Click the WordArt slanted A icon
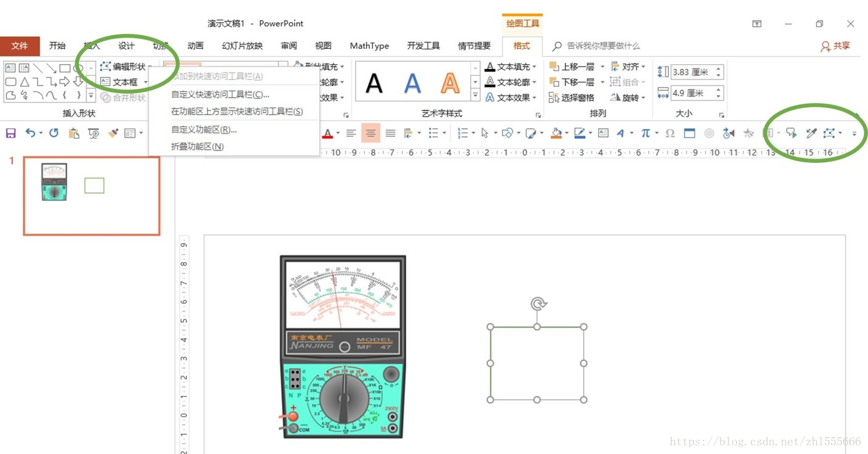 point(620,133)
